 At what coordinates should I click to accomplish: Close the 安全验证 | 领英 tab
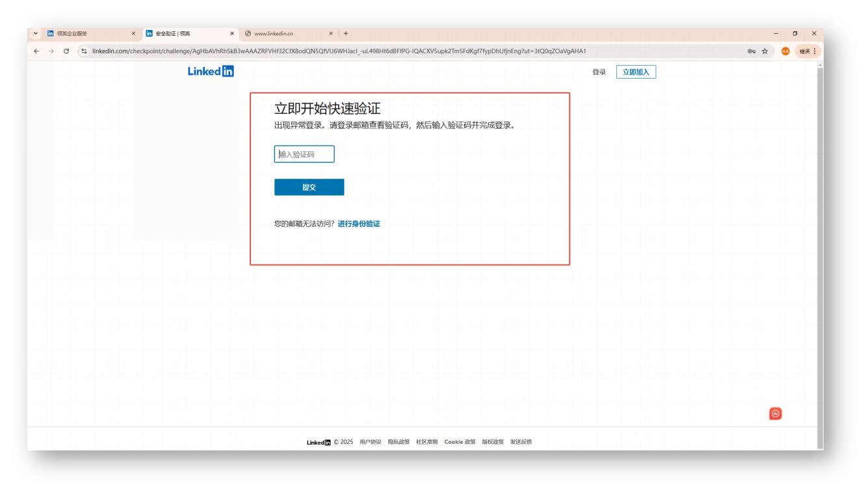point(232,33)
